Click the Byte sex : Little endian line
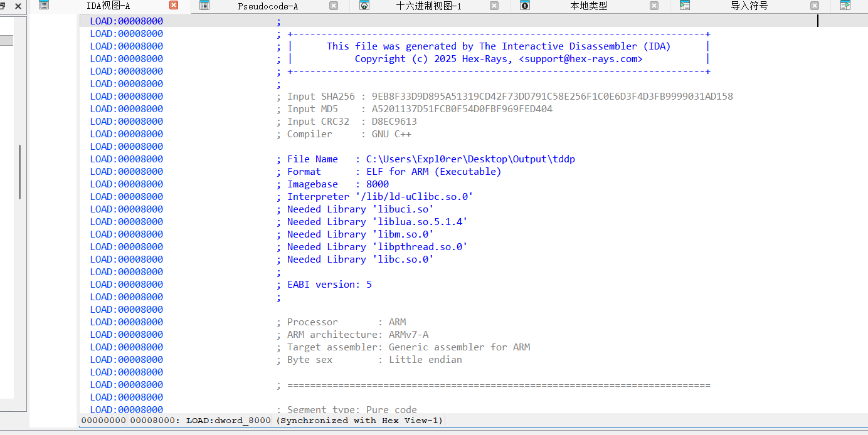The height and width of the screenshot is (435, 868). pos(369,360)
